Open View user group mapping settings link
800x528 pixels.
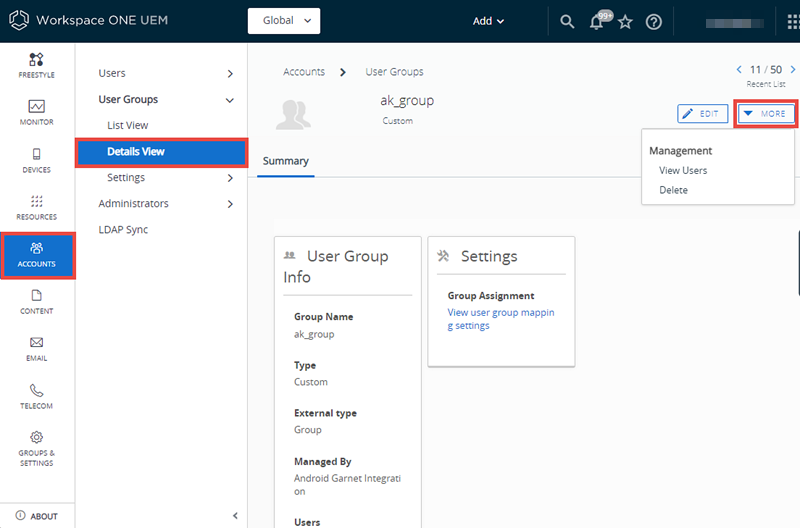tap(501, 319)
